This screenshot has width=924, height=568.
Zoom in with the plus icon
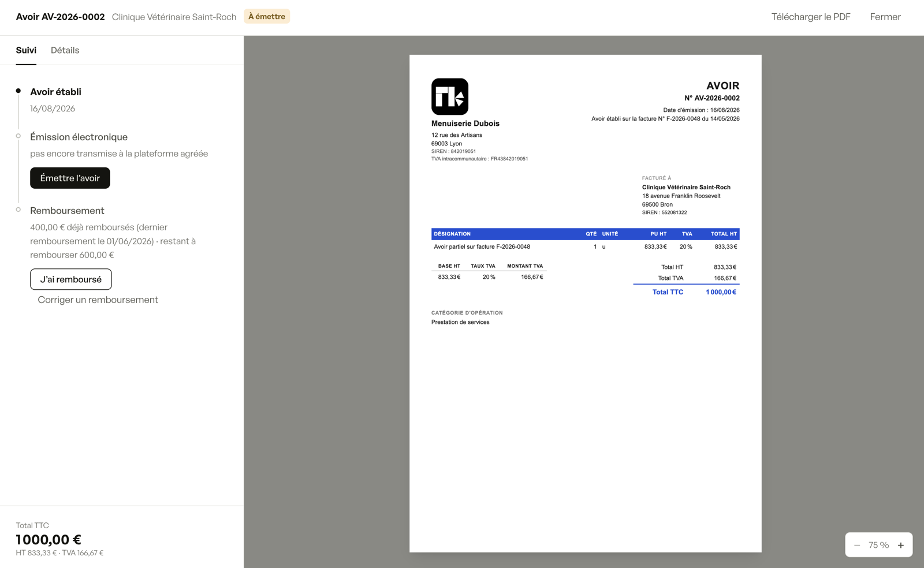(901, 545)
